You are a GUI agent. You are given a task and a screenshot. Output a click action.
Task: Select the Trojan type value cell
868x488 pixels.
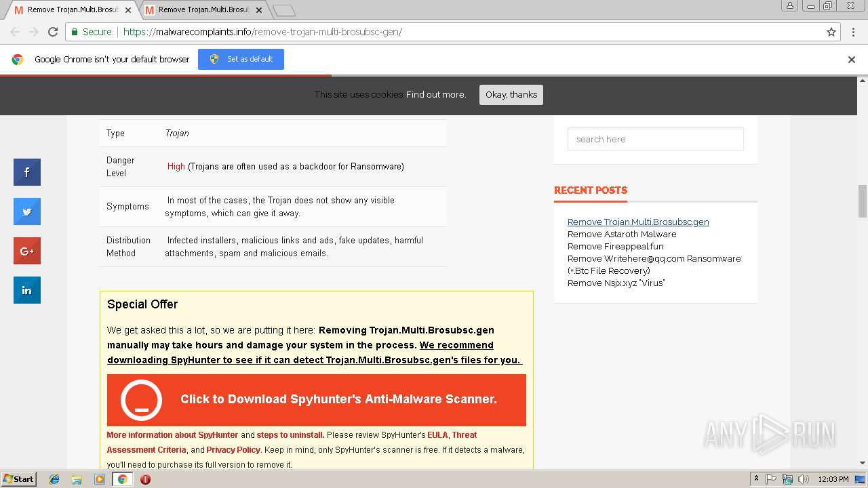(177, 134)
